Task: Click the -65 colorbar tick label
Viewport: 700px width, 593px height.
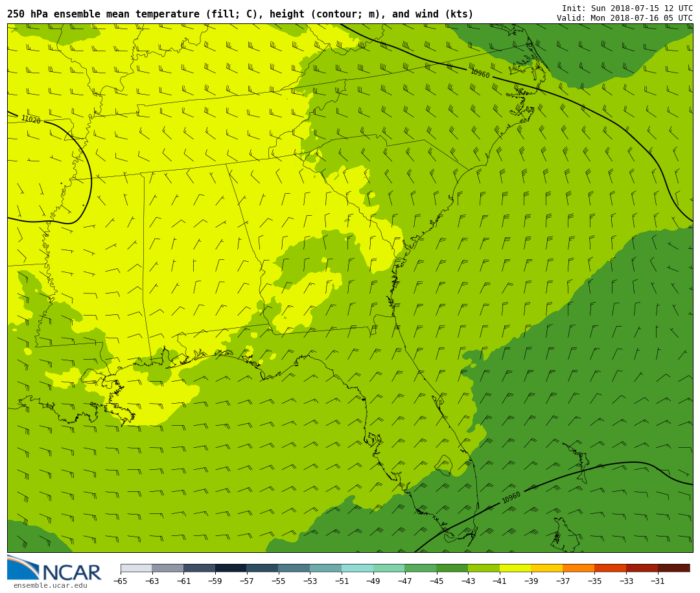Action: pyautogui.click(x=120, y=581)
